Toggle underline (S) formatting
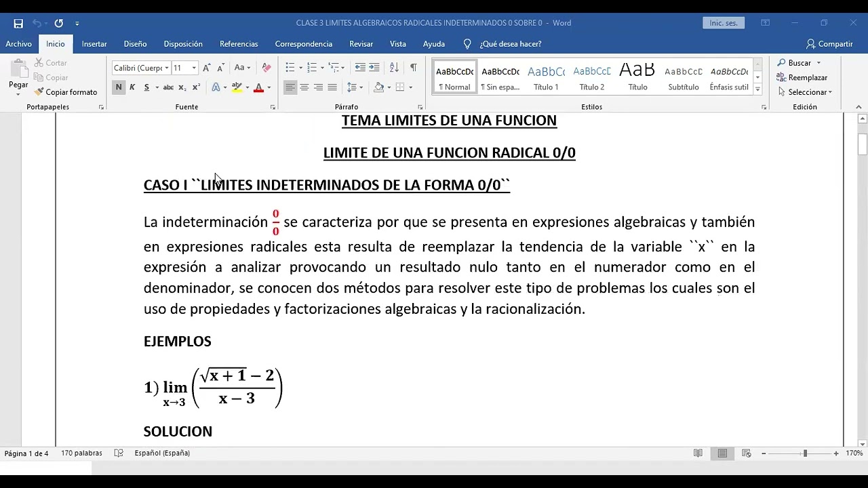This screenshot has width=868, height=488. 146,87
